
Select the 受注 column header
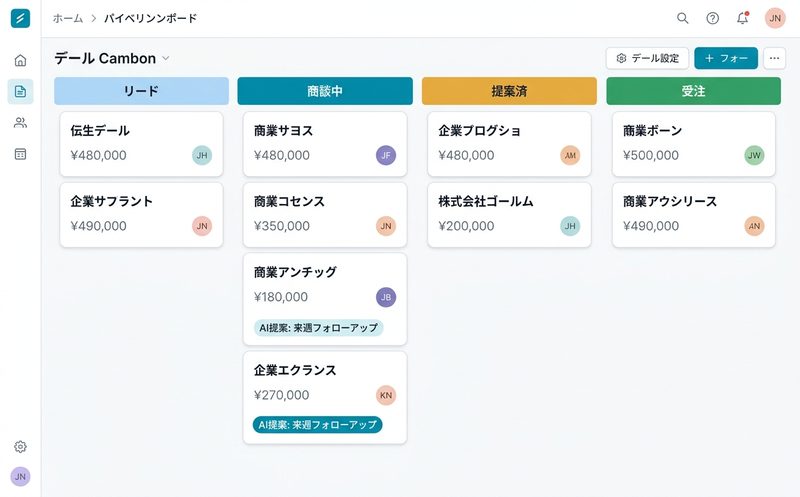click(x=693, y=91)
